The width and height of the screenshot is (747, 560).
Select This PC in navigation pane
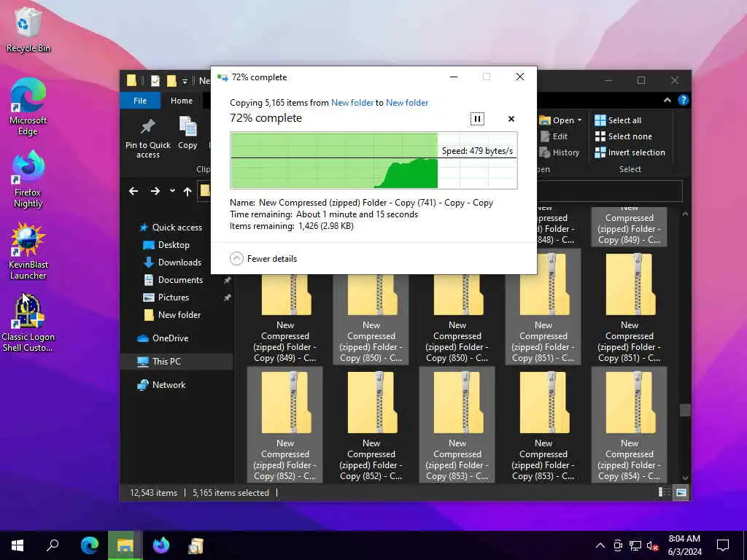click(x=177, y=362)
